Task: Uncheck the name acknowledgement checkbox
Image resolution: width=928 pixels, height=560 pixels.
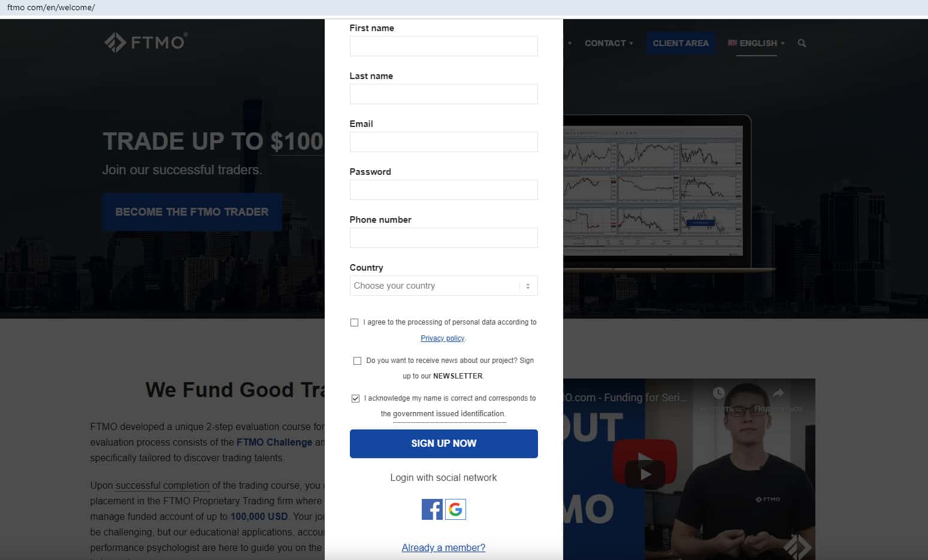Action: coord(355,398)
